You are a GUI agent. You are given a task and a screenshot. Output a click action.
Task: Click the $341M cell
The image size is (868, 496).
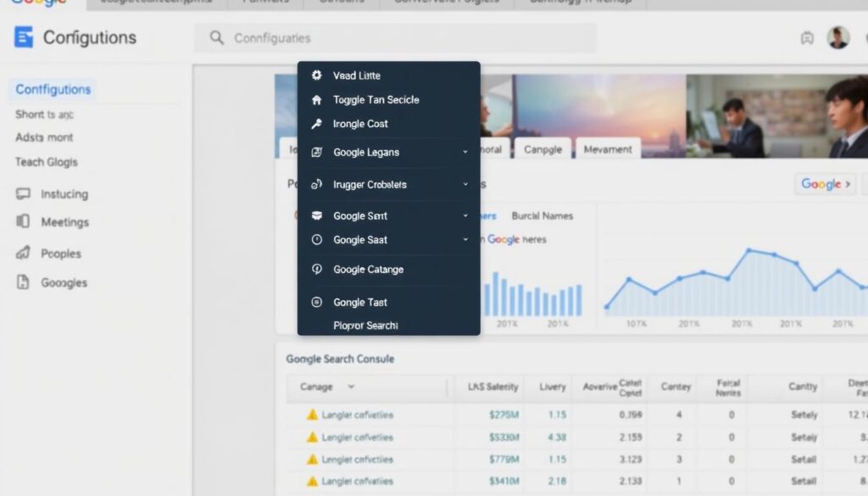504,481
